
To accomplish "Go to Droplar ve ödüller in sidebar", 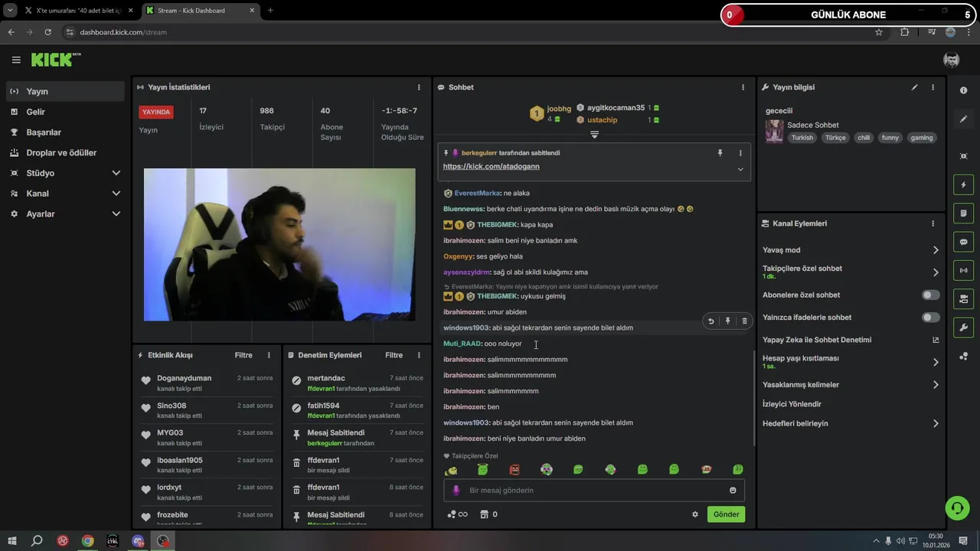I will click(65, 153).
